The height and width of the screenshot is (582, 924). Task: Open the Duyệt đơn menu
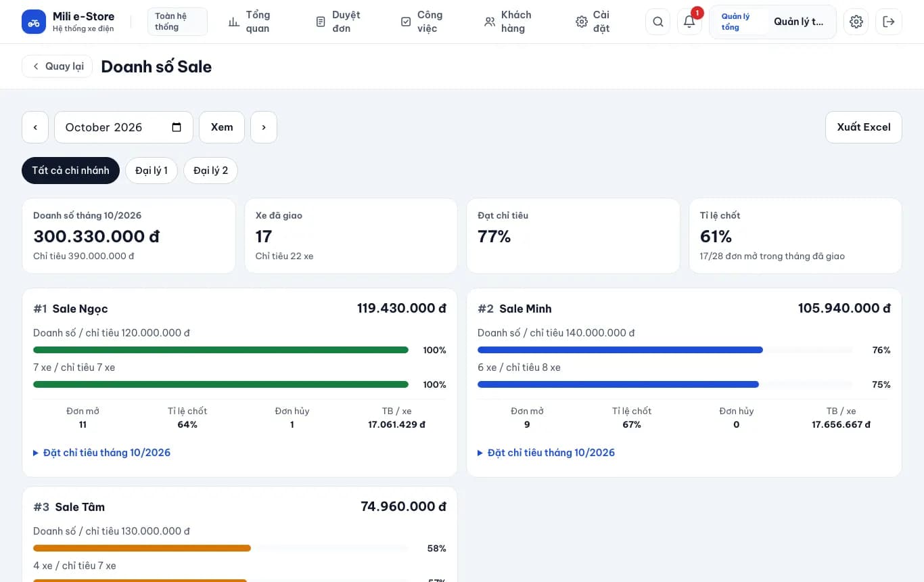pos(338,22)
